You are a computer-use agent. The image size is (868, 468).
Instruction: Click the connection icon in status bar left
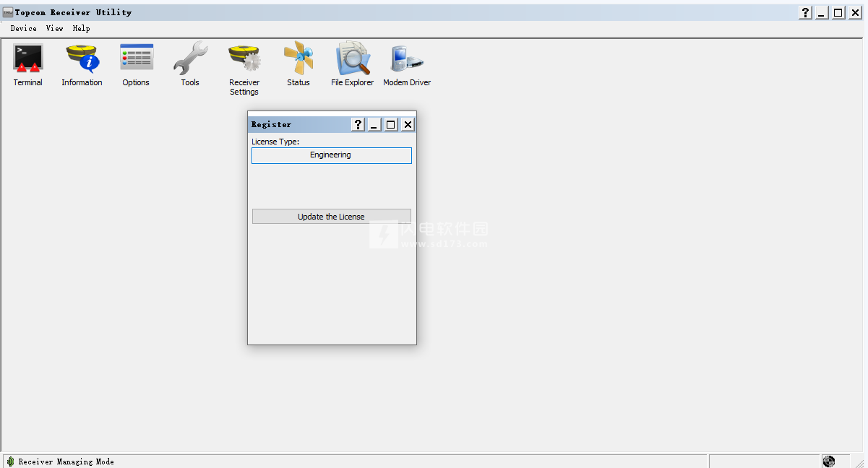coord(10,461)
